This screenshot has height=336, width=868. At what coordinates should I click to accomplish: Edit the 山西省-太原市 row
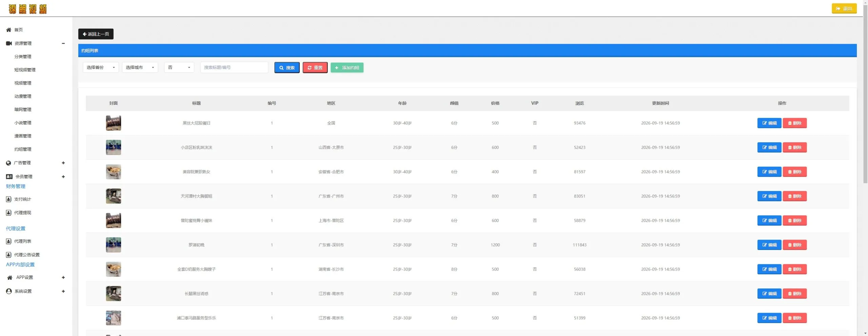(769, 147)
